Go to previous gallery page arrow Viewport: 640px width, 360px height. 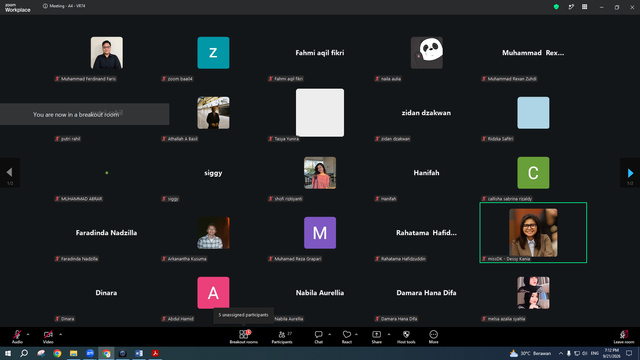(x=10, y=173)
